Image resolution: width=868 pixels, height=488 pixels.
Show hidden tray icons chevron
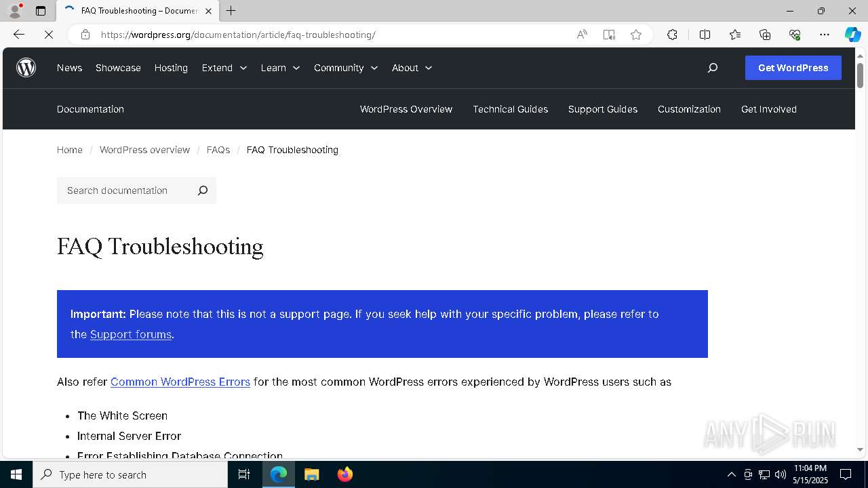[731, 474]
